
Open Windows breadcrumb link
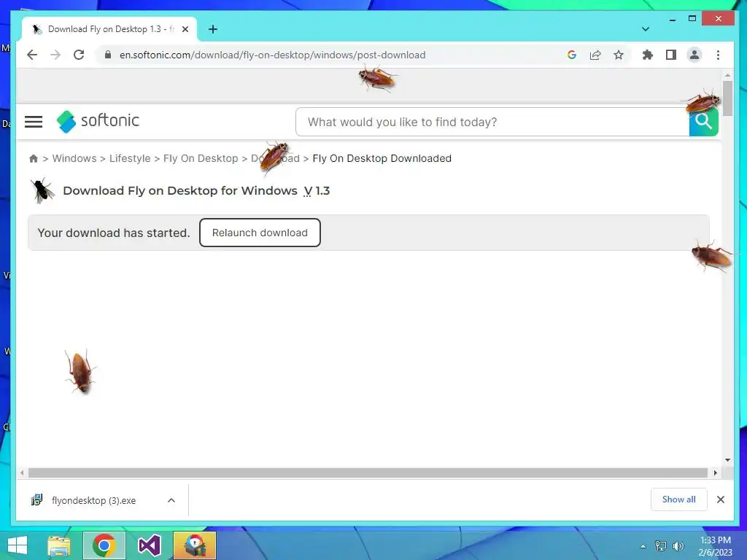tap(74, 158)
